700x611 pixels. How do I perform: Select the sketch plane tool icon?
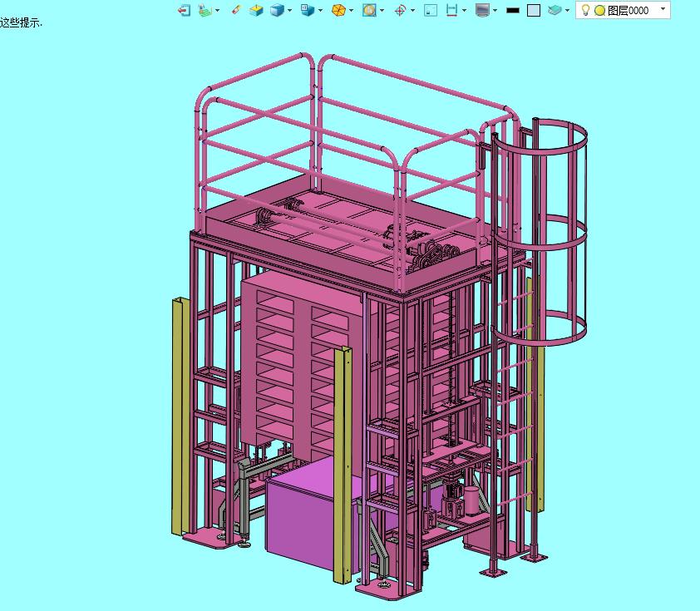click(205, 10)
